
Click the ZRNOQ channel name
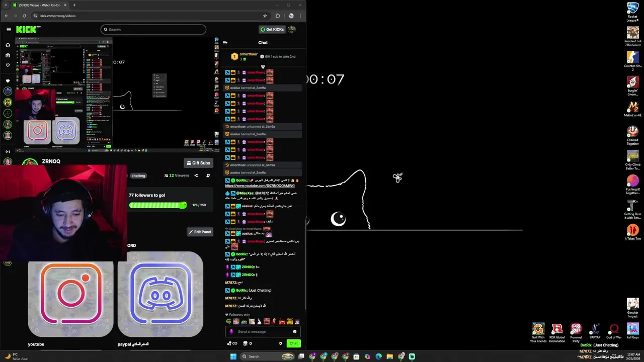click(x=51, y=161)
